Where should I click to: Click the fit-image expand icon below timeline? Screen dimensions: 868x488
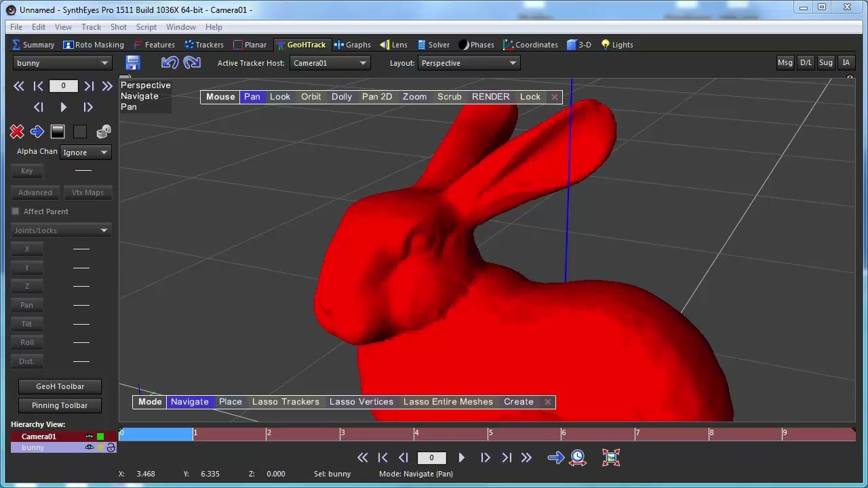(611, 458)
